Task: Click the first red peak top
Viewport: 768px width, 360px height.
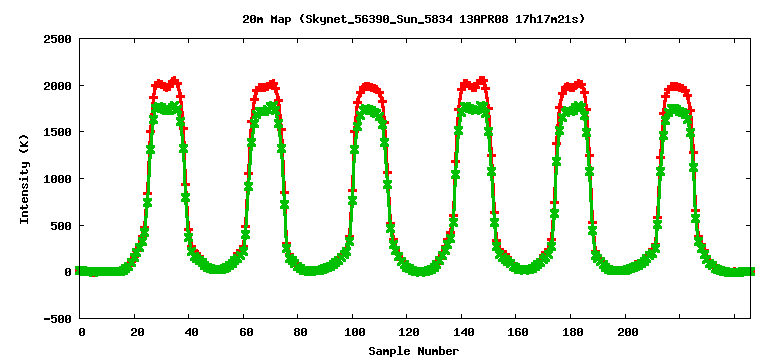Action: coord(167,84)
